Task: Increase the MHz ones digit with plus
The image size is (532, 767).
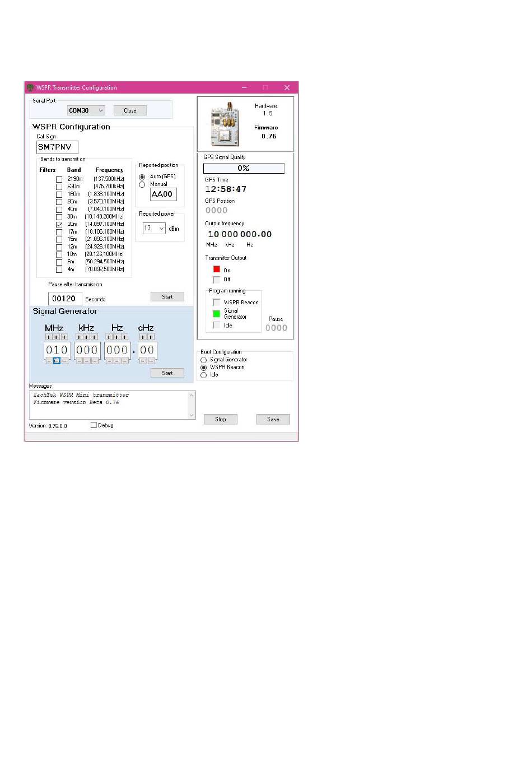Action: click(x=64, y=337)
